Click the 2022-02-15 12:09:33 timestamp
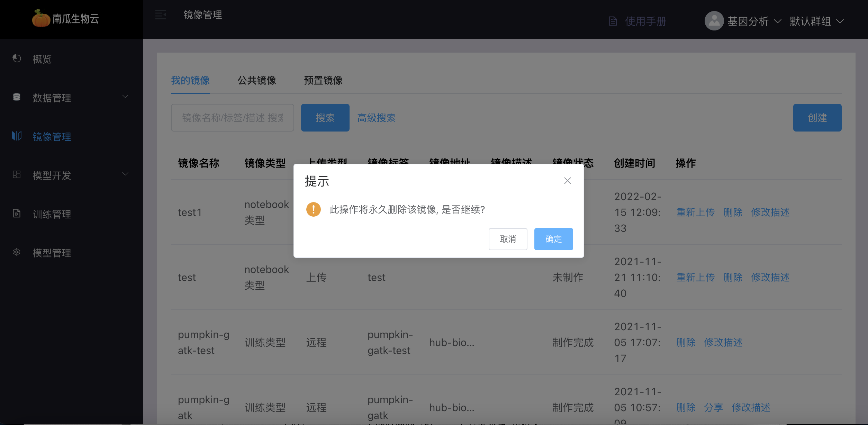 [638, 212]
